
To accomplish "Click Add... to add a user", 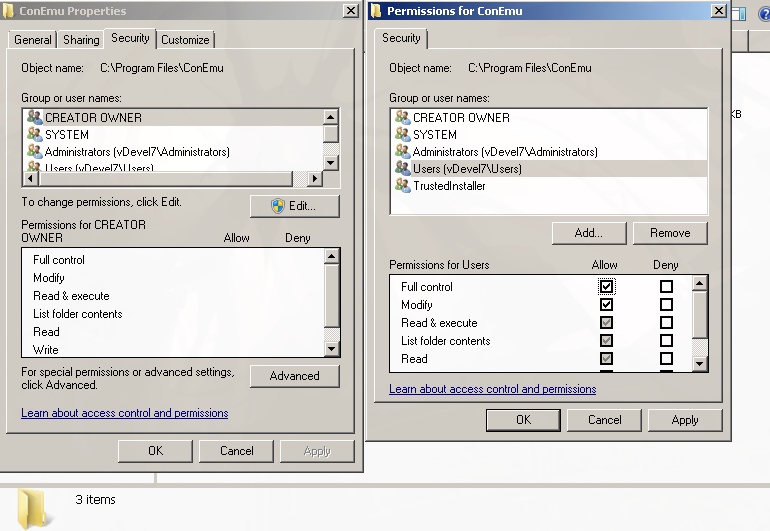I will point(589,233).
